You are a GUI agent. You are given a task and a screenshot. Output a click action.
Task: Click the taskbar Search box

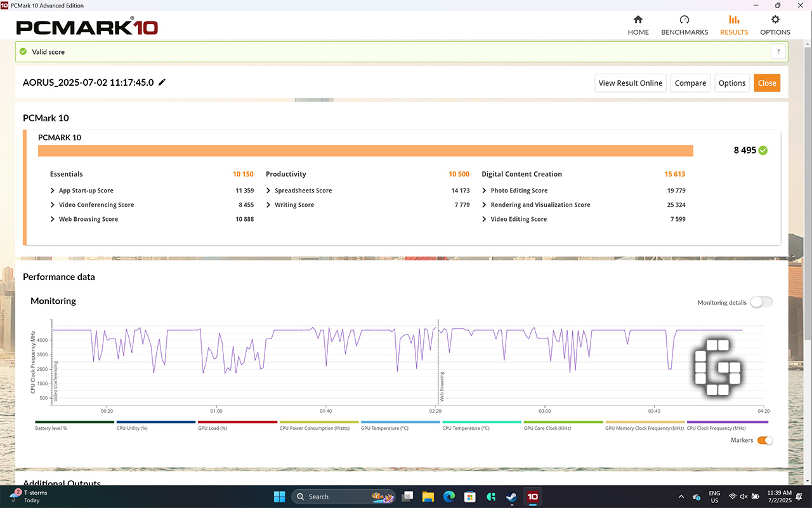point(343,497)
